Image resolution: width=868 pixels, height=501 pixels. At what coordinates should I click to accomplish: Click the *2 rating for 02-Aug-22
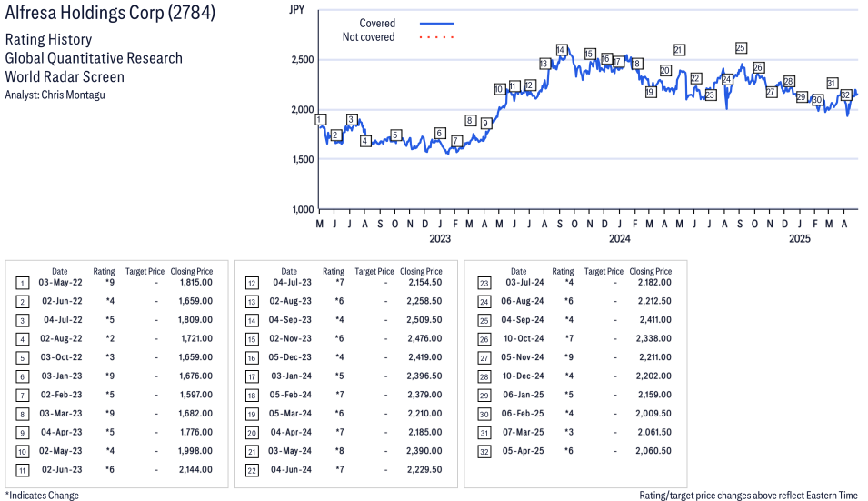tap(110, 338)
